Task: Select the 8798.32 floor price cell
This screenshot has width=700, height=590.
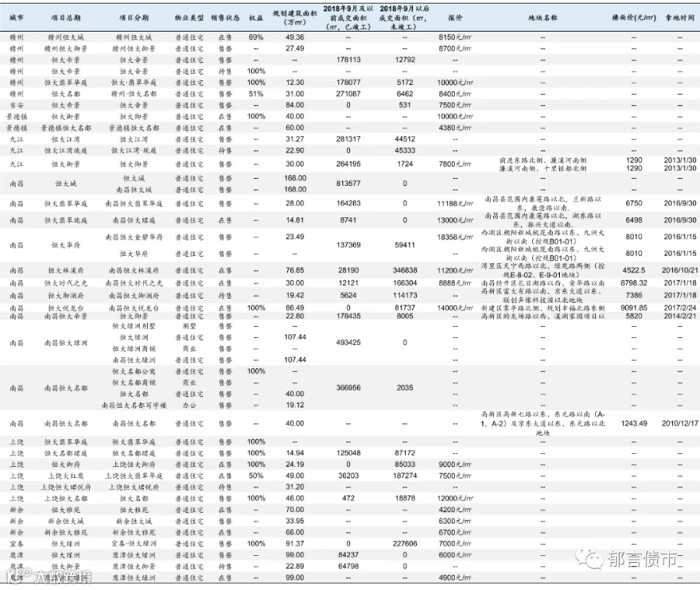Action: tap(634, 283)
